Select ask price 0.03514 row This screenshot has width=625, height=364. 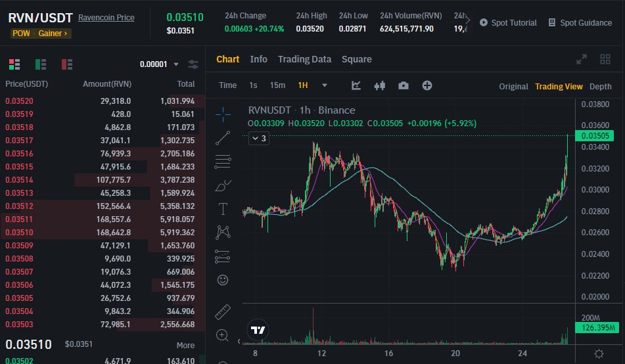103,180
